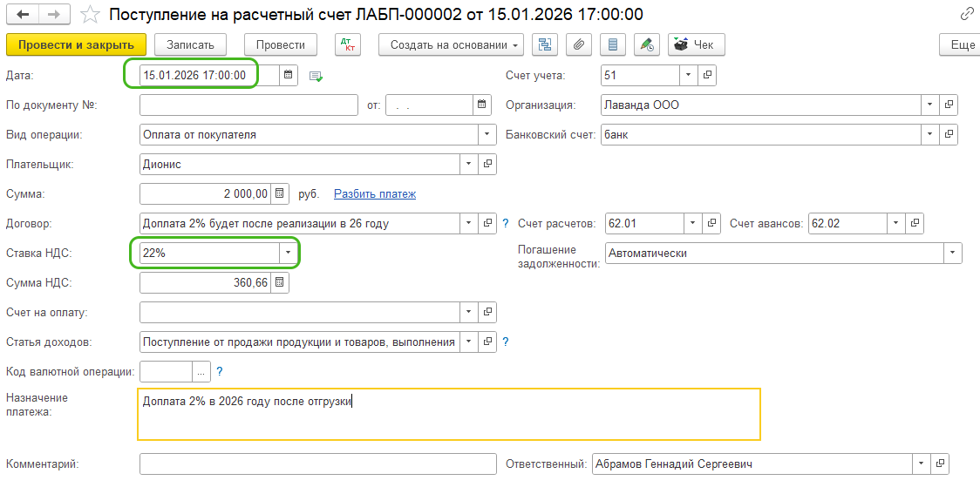The height and width of the screenshot is (494, 980).
Task: Open the document structure icon
Action: pos(545,45)
